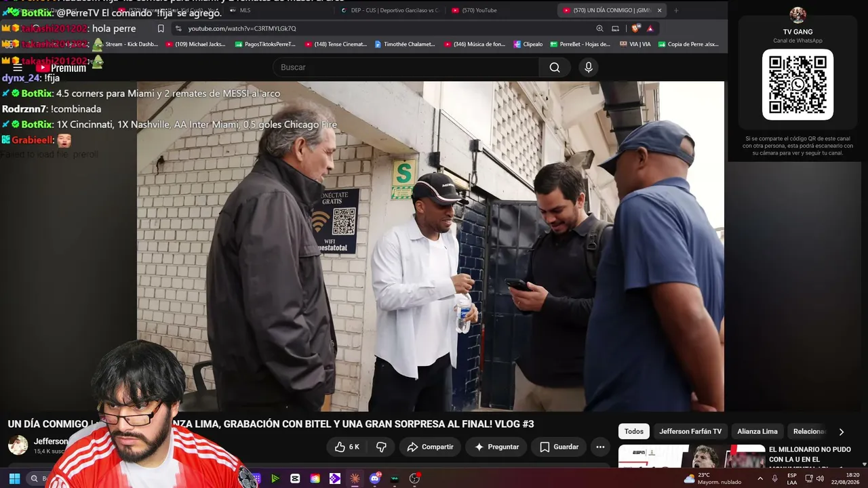Screen dimensions: 868x488
Task: Open Discord from the taskbar
Action: (375, 479)
